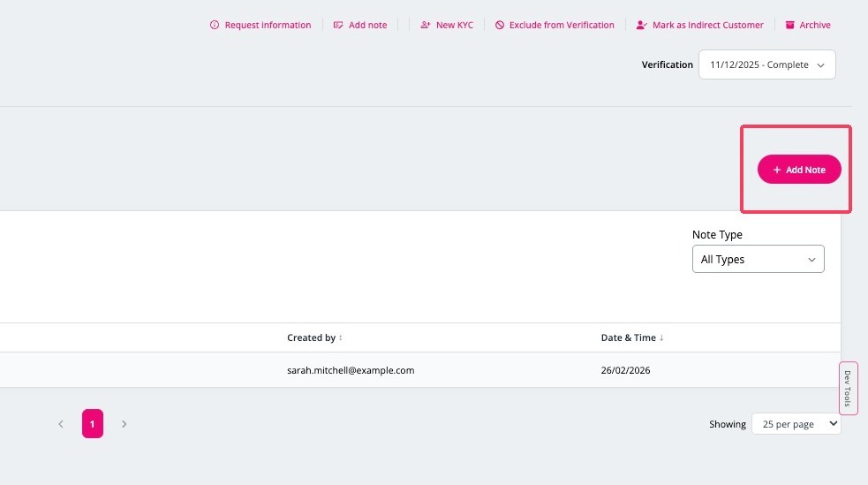Screen dimensions: 868x485
Task: Go to the next page chevron
Action: 124,424
